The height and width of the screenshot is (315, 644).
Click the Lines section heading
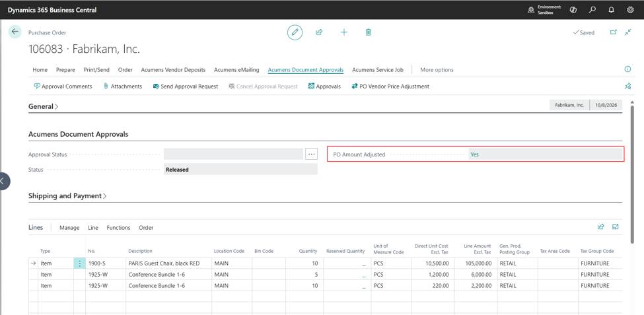point(36,227)
